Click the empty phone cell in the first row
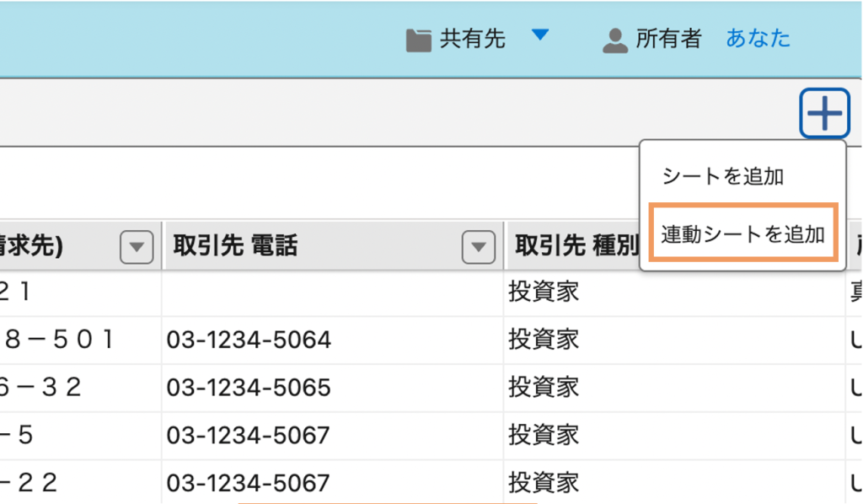Image resolution: width=863 pixels, height=504 pixels. (333, 292)
